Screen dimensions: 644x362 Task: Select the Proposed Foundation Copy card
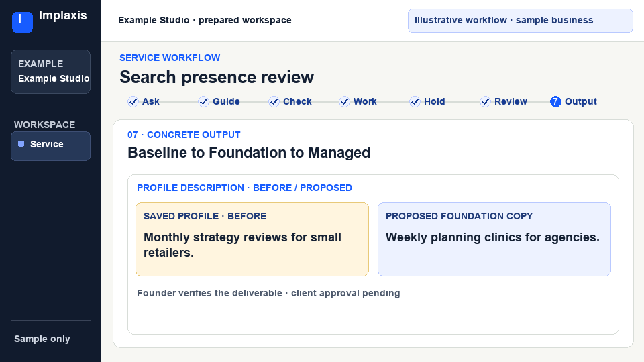click(494, 239)
